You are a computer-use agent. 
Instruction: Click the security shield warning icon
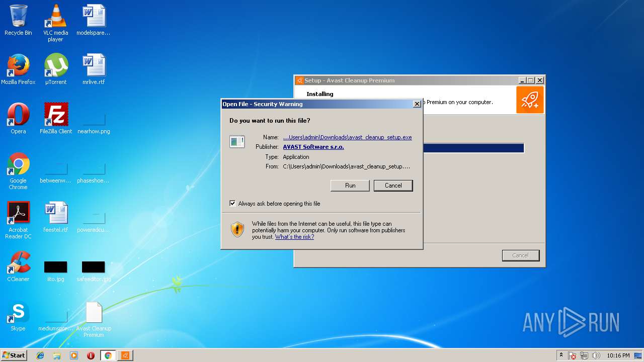[237, 230]
